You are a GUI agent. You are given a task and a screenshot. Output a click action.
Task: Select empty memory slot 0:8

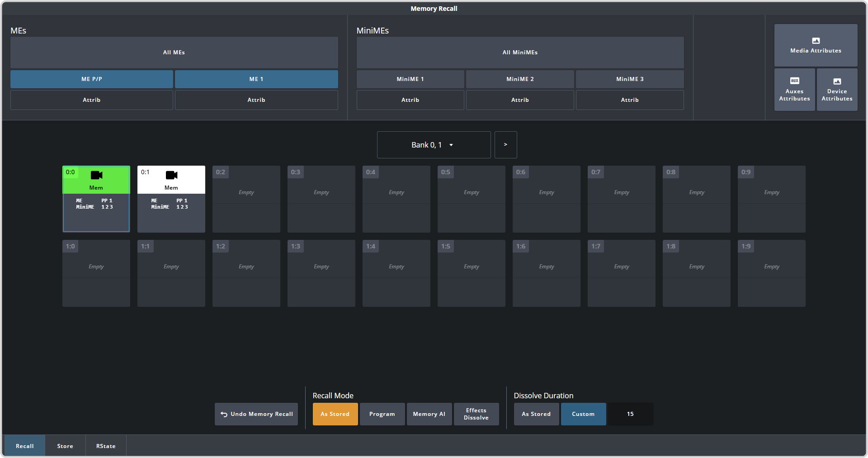(697, 199)
